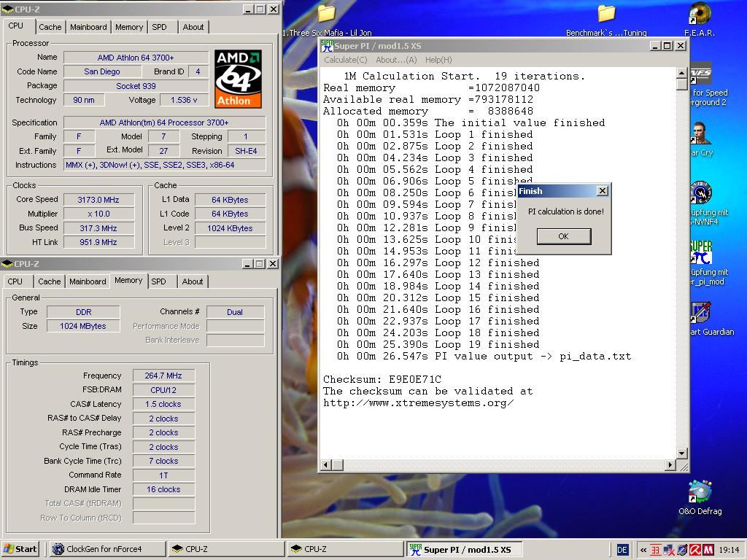Click the Command Rate value 1T

(x=163, y=475)
